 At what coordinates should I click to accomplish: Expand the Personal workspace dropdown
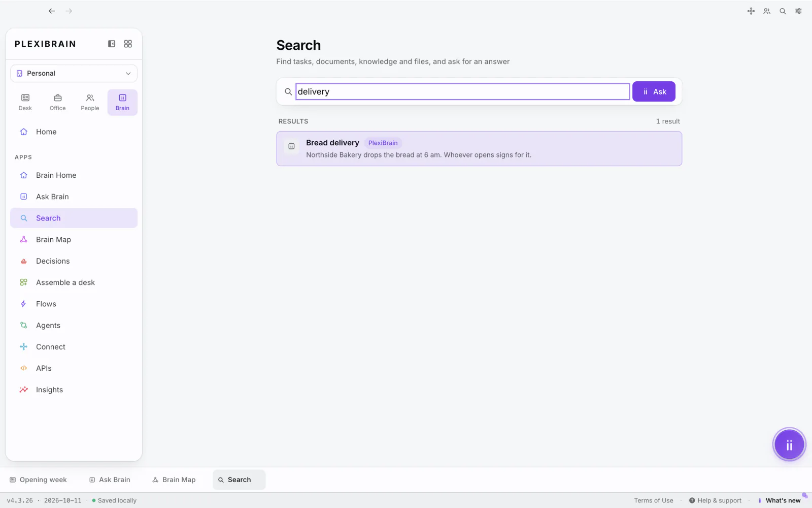[x=74, y=73]
